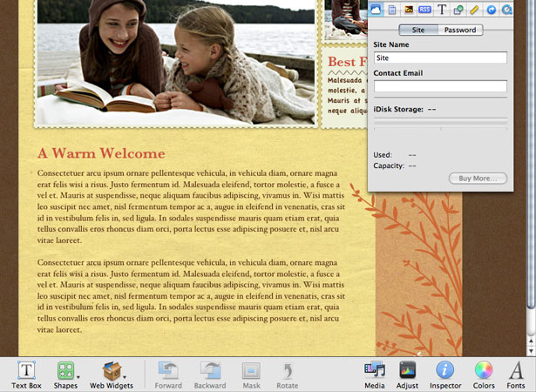Switch to the Site tab
The image size is (536, 392).
[418, 30]
